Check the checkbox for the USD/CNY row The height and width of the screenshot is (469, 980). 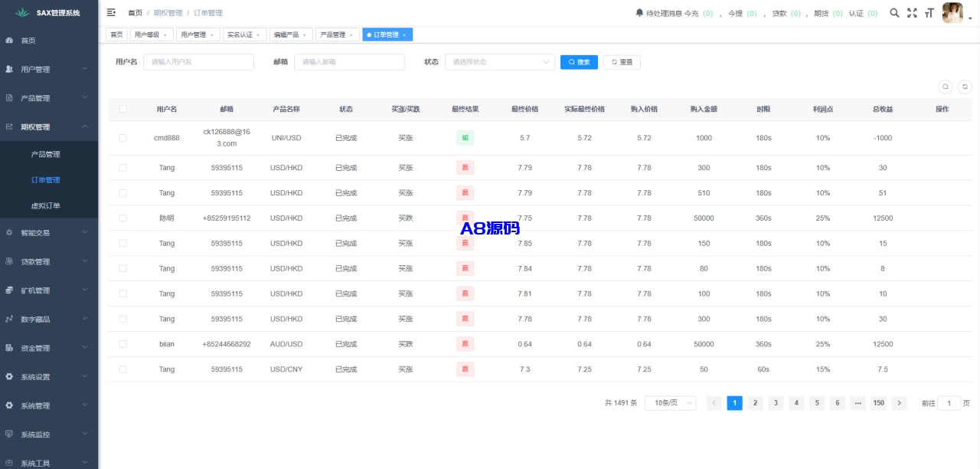[x=122, y=369]
